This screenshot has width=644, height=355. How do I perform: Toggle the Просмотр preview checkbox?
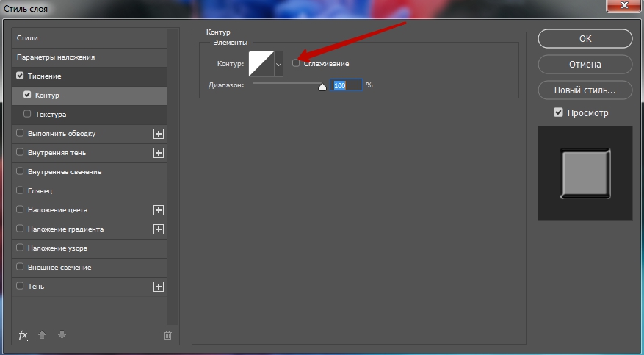558,112
